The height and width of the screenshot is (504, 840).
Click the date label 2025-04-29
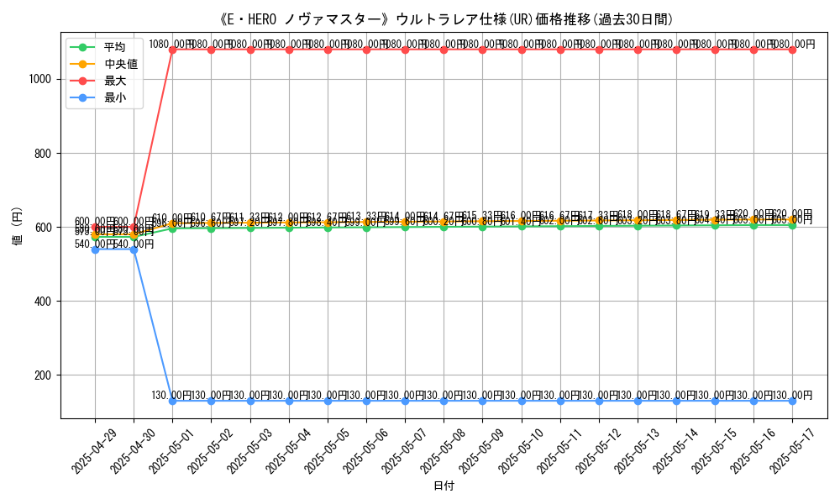coord(94,451)
